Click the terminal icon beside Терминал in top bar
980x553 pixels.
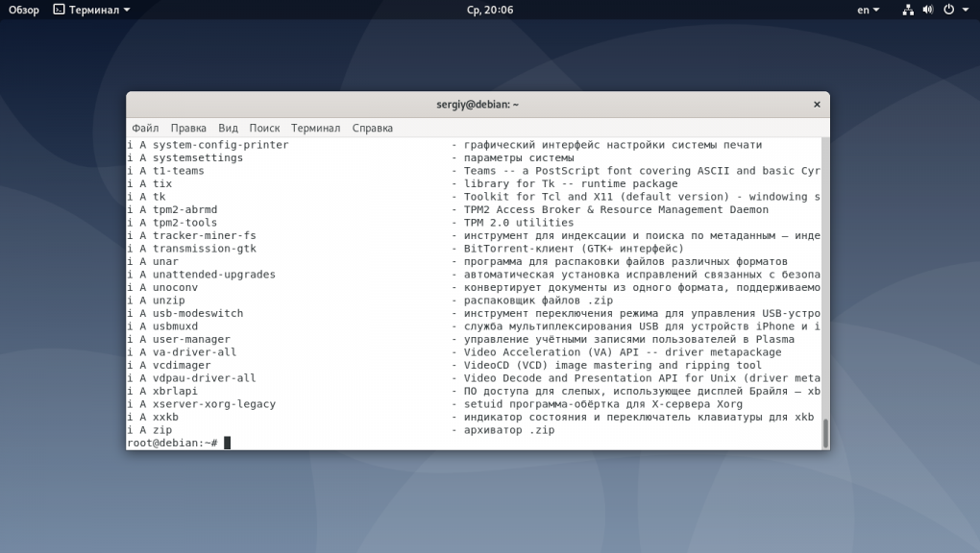(x=60, y=10)
